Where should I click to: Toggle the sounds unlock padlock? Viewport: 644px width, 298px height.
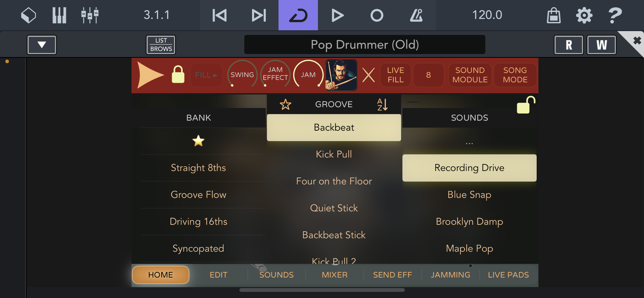(x=526, y=105)
